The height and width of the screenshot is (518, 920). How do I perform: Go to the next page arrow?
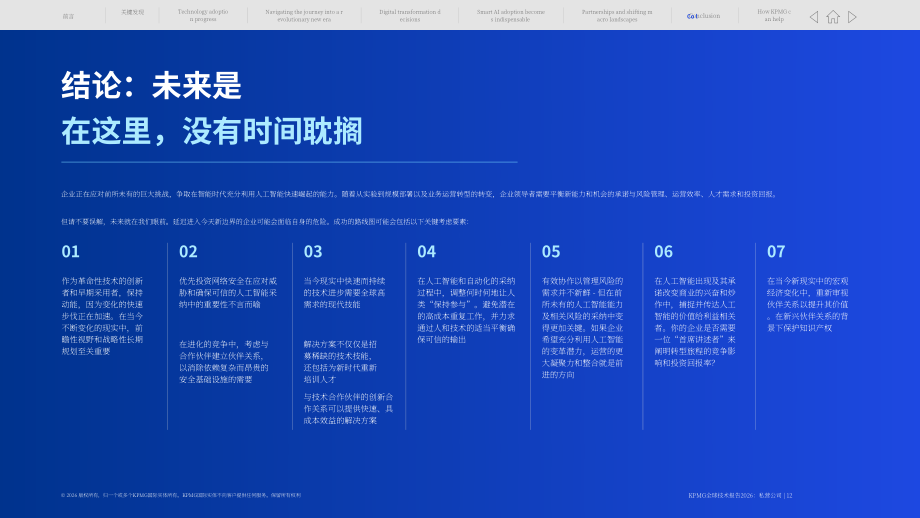coord(853,17)
